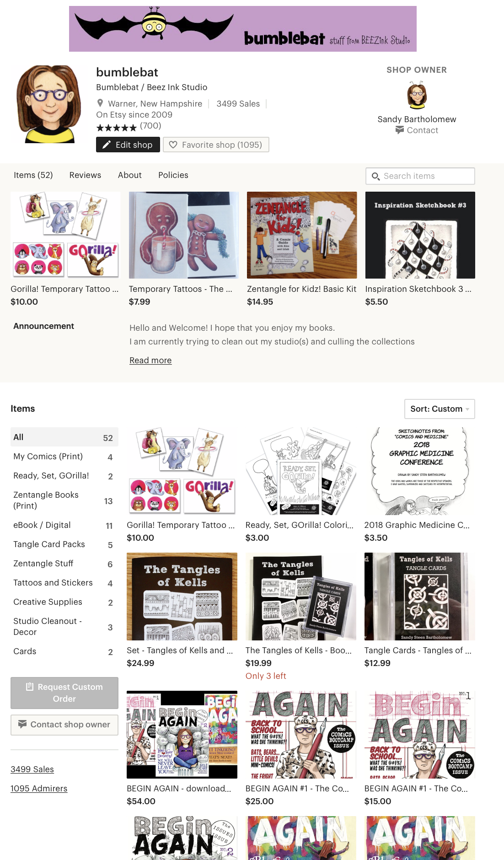This screenshot has width=504, height=860.
Task: Click the pencil icon in Edit shop
Action: point(107,145)
